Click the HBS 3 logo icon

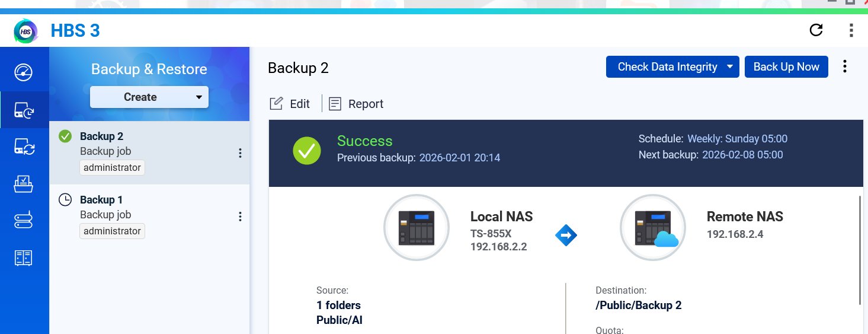click(25, 31)
